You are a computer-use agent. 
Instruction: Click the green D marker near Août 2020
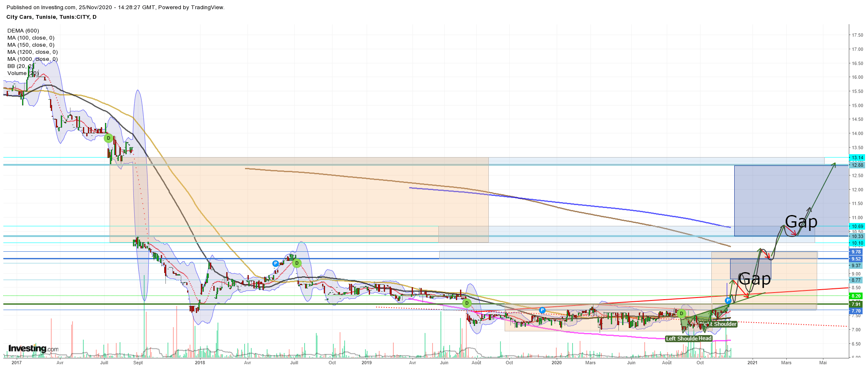682,313
